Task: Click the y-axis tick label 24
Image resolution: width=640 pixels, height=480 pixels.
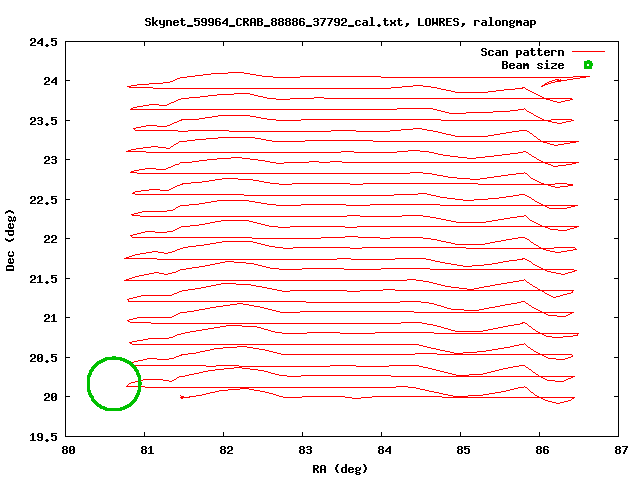Action: (51, 81)
